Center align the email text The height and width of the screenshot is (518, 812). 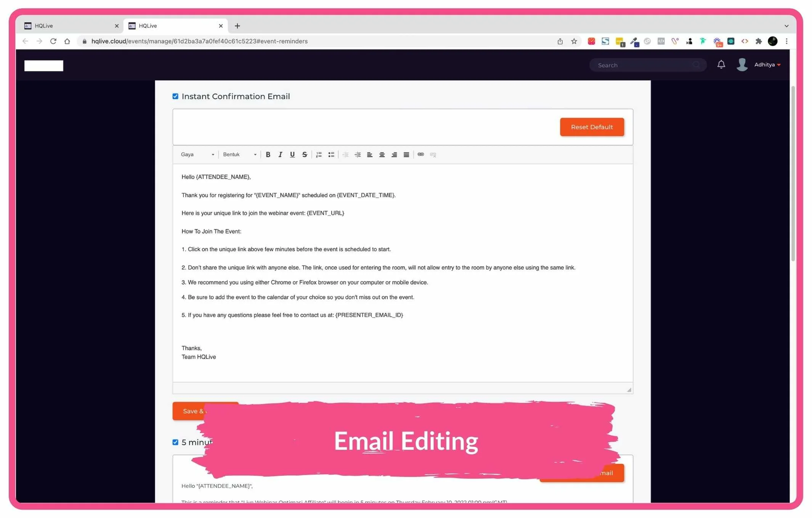382,154
